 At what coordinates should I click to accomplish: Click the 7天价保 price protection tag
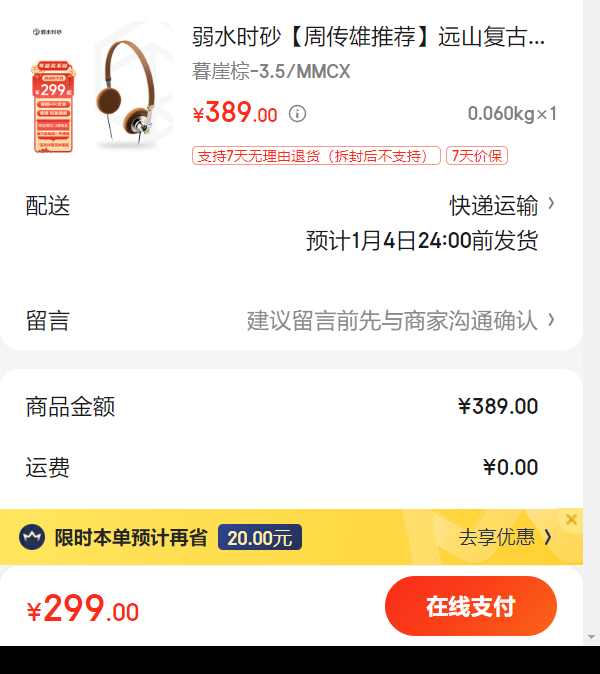[477, 156]
